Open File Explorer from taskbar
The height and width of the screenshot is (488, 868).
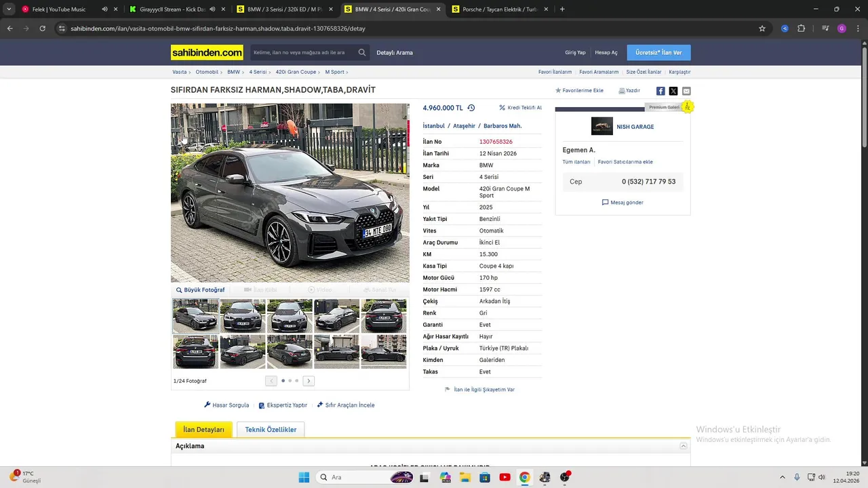465,477
